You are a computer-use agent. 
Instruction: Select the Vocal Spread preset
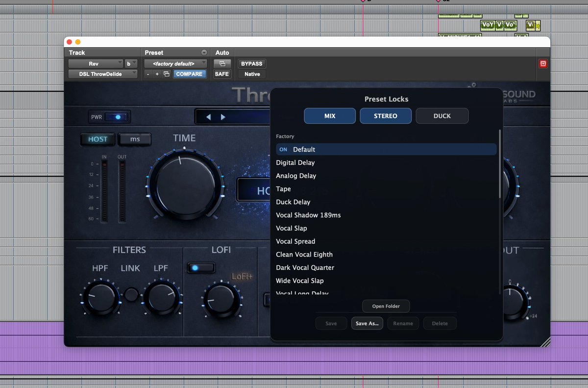pos(386,241)
